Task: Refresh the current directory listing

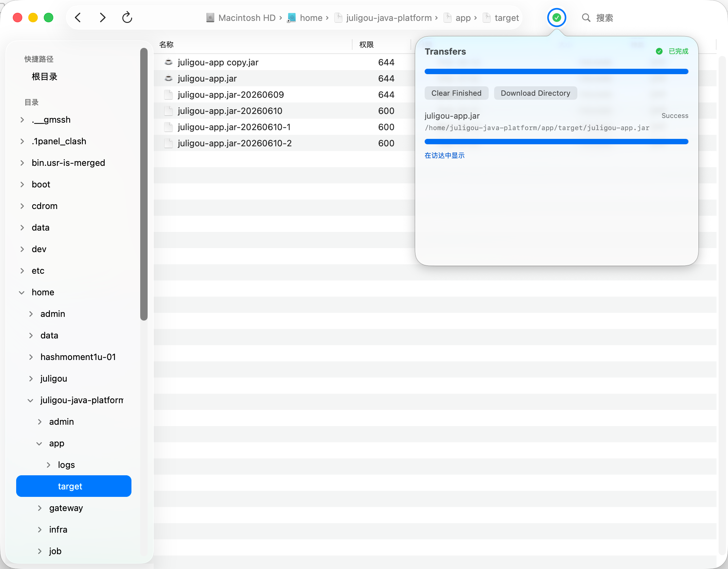Action: pos(127,18)
